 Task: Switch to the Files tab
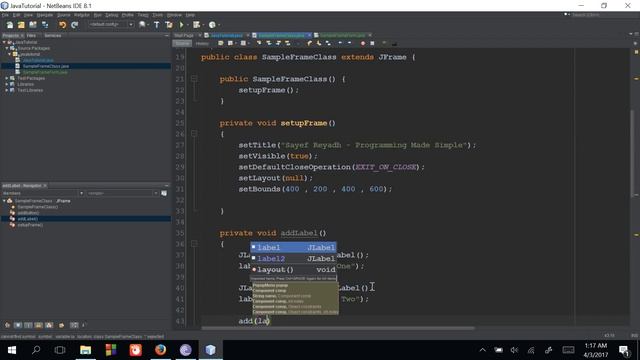point(31,36)
